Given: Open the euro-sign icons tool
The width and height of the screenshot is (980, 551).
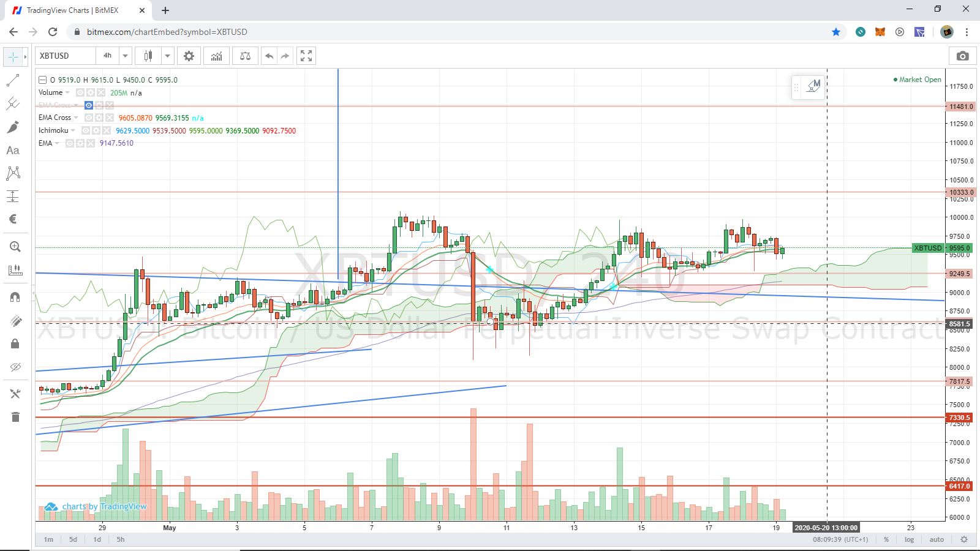Looking at the screenshot, I should pyautogui.click(x=13, y=219).
